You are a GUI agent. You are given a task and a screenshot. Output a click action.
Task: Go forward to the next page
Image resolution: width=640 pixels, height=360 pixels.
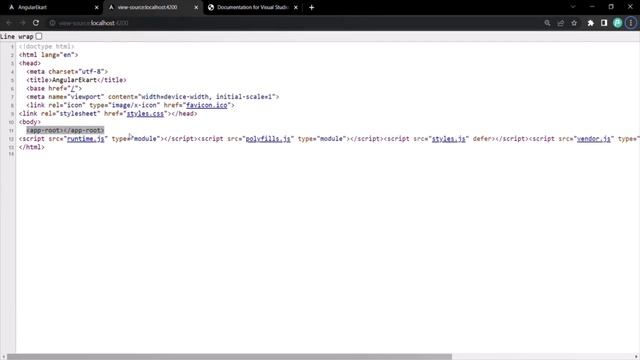(x=22, y=23)
